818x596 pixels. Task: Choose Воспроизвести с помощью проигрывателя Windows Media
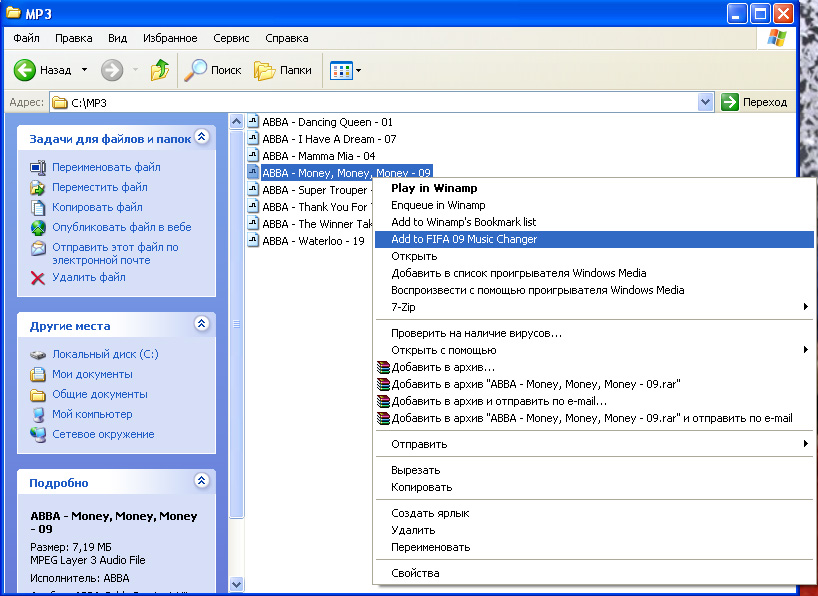(594, 290)
